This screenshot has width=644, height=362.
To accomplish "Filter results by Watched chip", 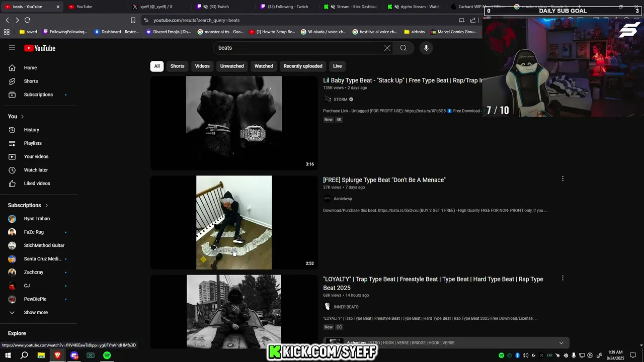I will click(264, 66).
